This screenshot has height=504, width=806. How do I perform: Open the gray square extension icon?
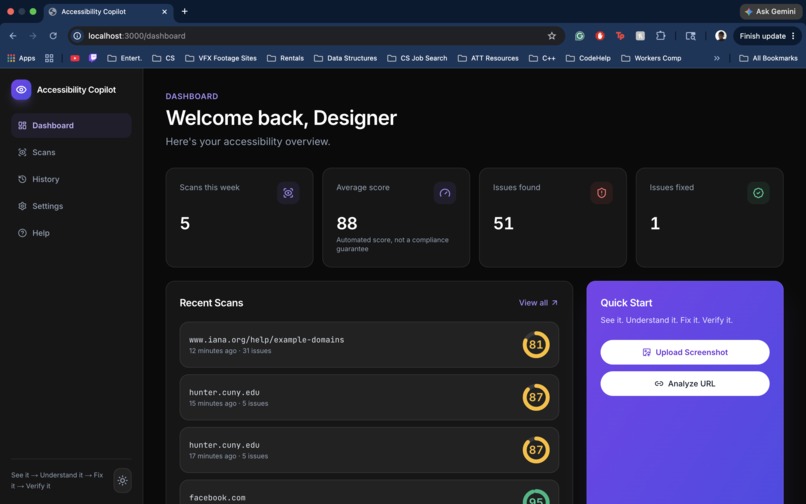click(640, 36)
